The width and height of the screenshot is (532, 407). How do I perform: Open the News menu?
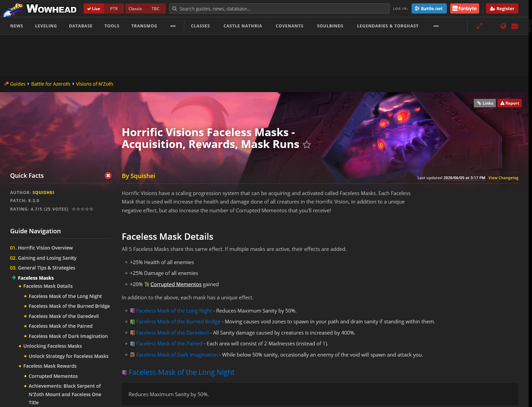tap(17, 26)
